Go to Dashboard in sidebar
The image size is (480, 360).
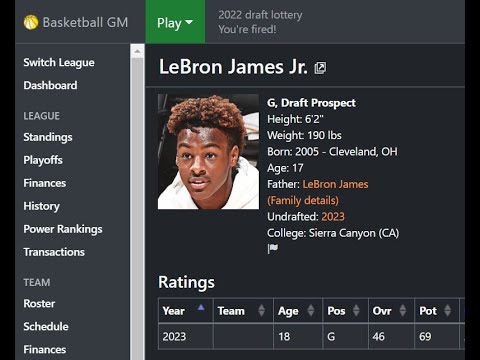point(50,85)
